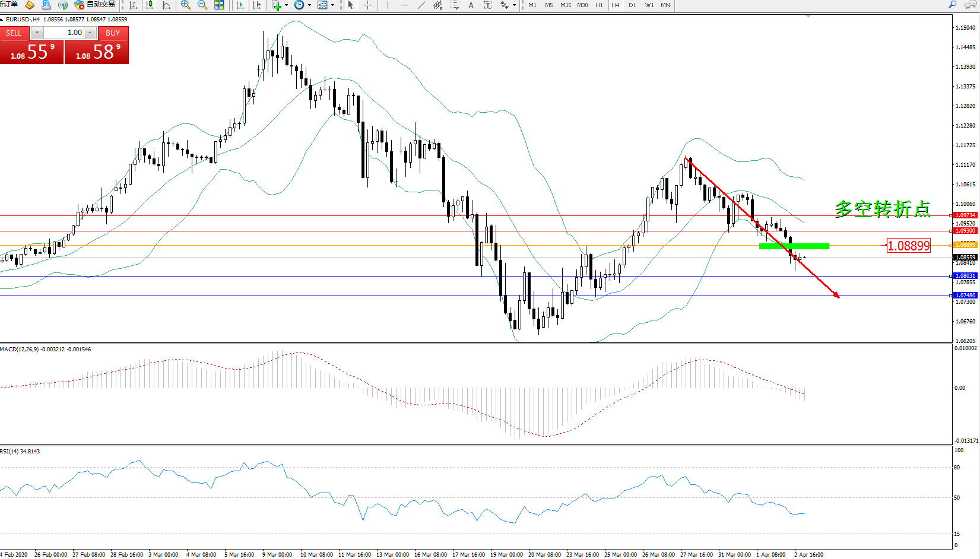980x559 pixels.
Task: Switch to the M15 timeframe
Action: pyautogui.click(x=566, y=5)
